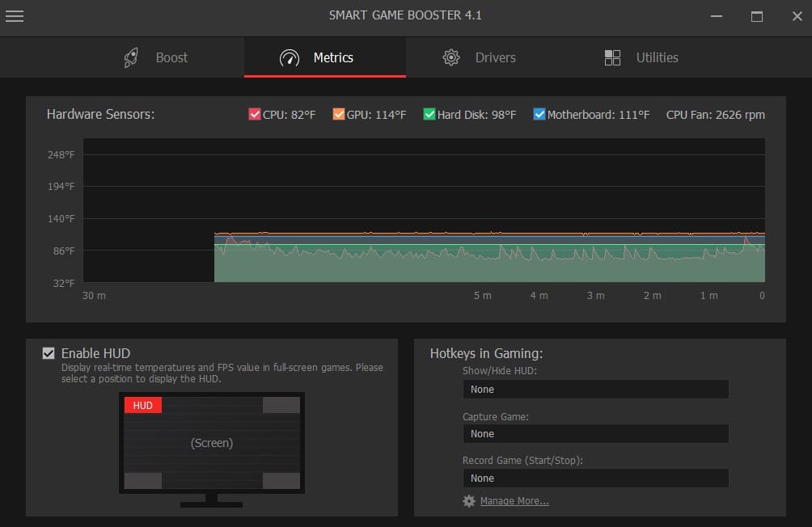Switch to the Boost tab
This screenshot has width=812, height=527.
[x=163, y=57]
